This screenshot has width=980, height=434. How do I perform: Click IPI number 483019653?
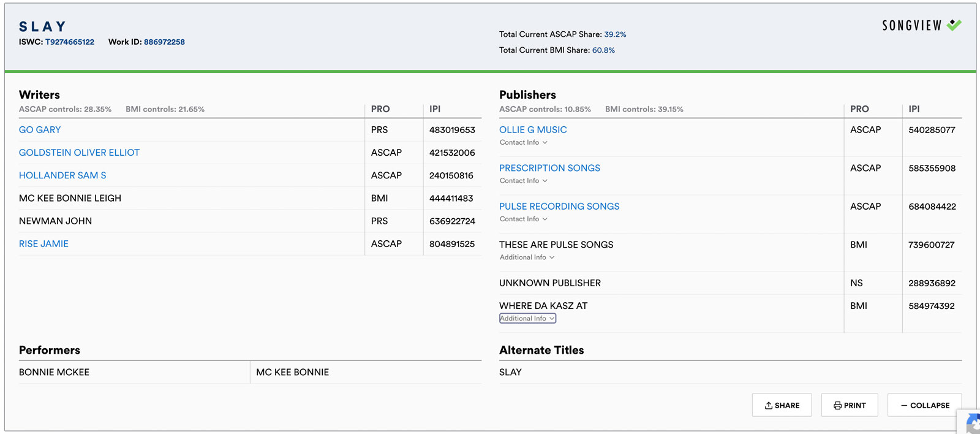(452, 130)
